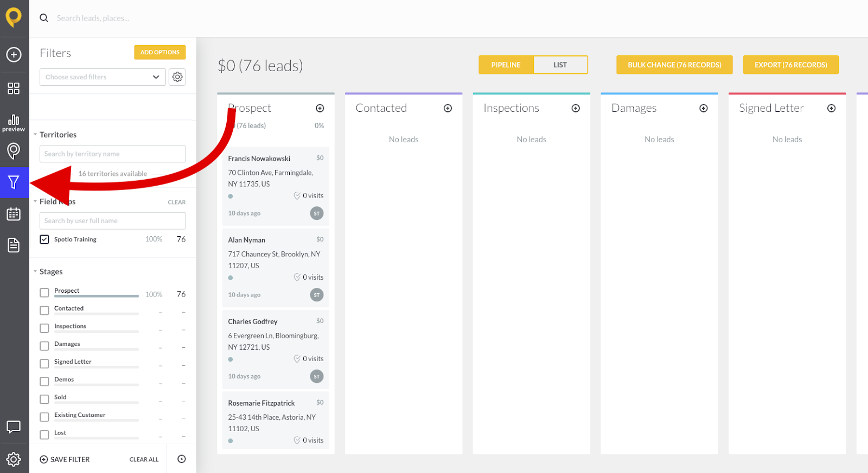This screenshot has width=868, height=473.
Task: Click the Export (76 Records) button
Action: tap(790, 65)
